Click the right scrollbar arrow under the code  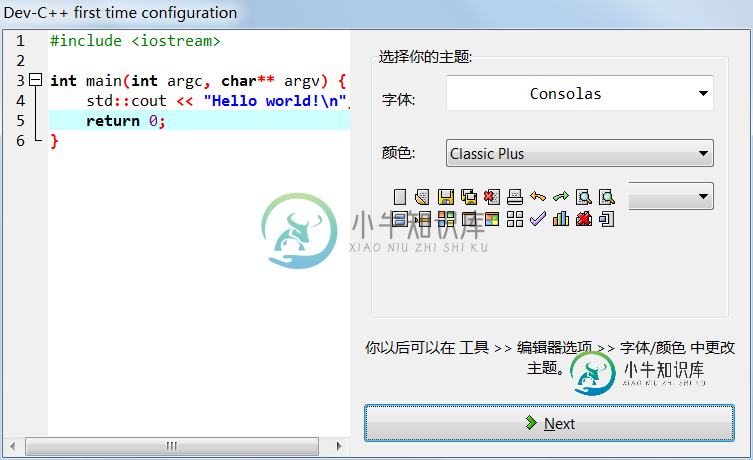pyautogui.click(x=339, y=447)
